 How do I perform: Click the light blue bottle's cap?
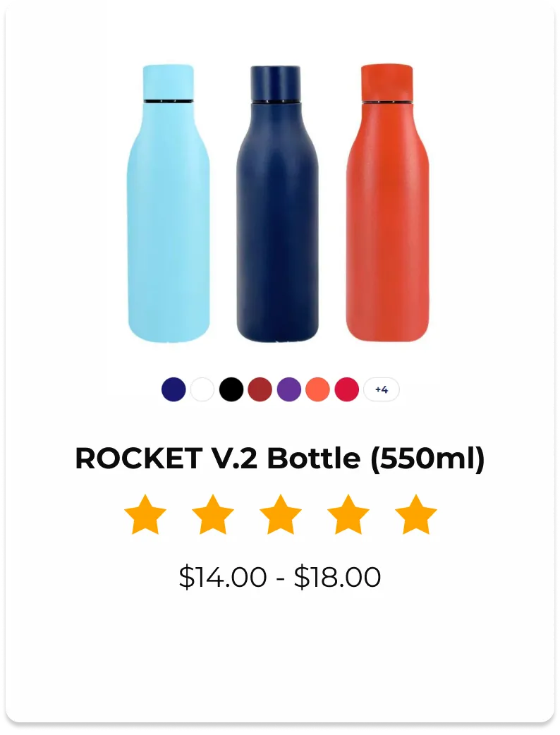[x=169, y=82]
